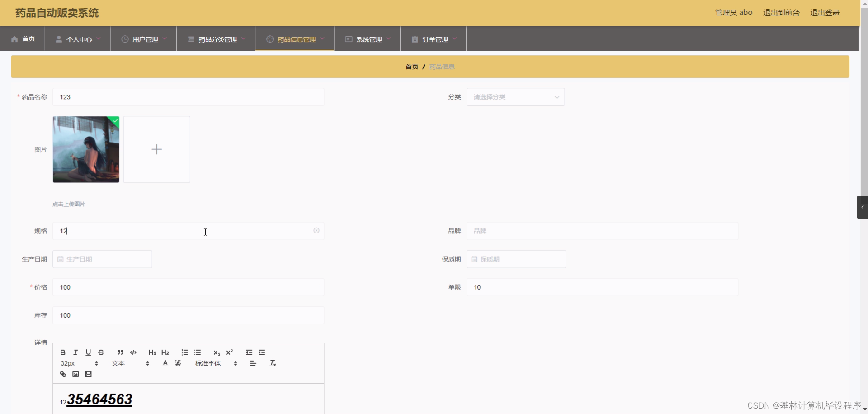Clear formatting with the remove format icon
868x414 pixels.
pos(273,363)
